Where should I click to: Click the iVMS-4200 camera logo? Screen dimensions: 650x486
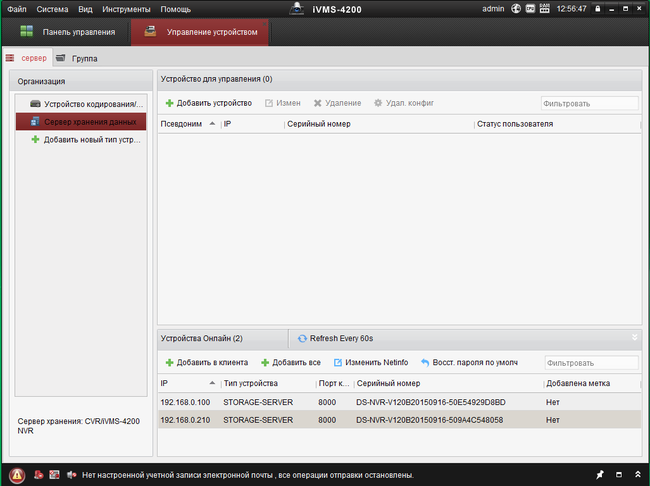296,8
